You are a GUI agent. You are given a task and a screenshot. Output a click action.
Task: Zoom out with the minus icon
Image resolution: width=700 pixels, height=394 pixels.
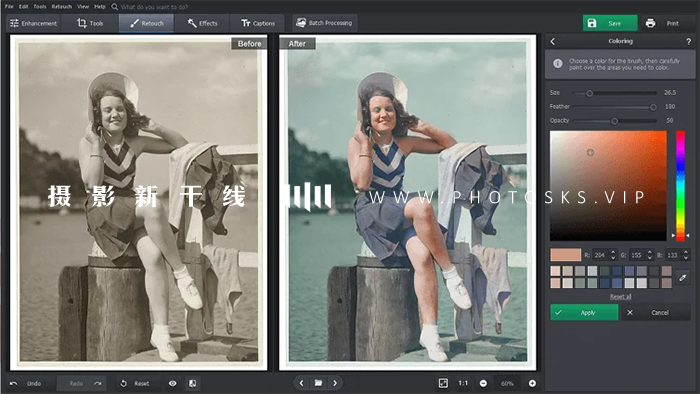coord(483,383)
